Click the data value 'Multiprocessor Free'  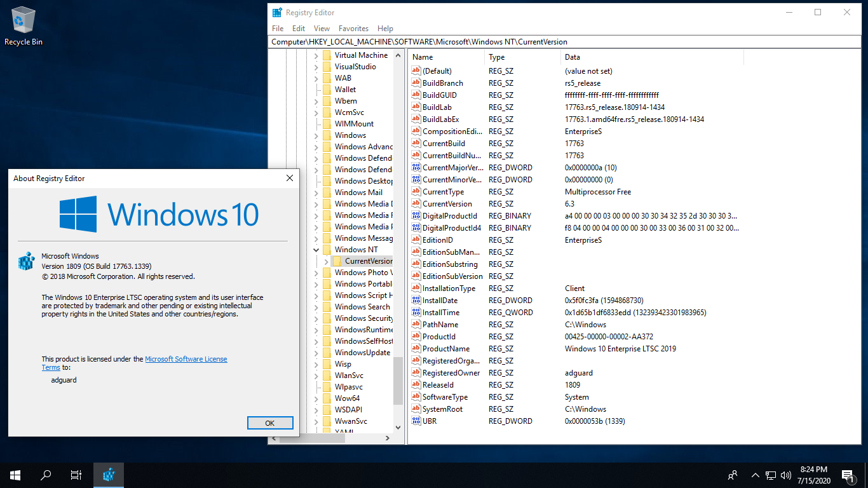click(598, 192)
